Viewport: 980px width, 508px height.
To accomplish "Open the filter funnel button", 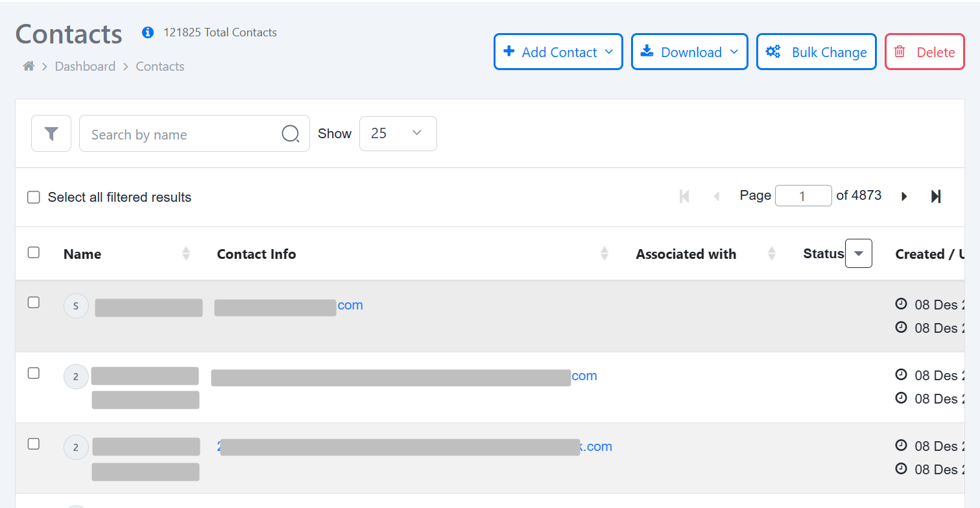I will tap(51, 134).
